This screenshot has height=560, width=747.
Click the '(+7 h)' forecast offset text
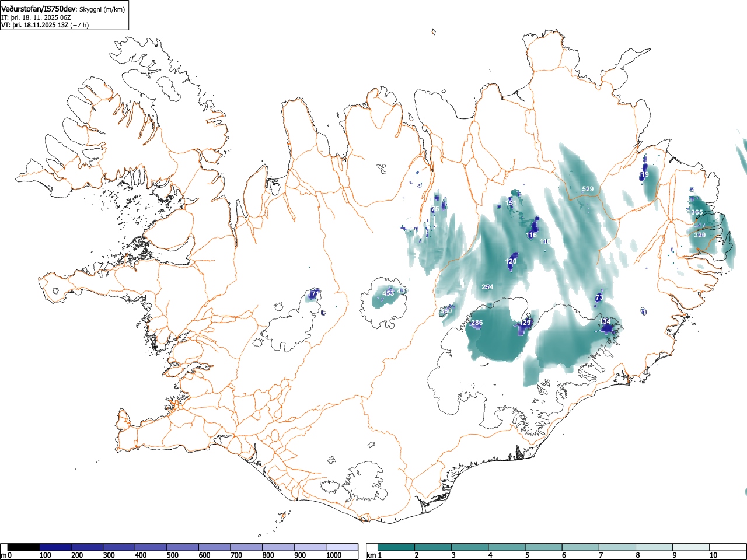coord(79,26)
